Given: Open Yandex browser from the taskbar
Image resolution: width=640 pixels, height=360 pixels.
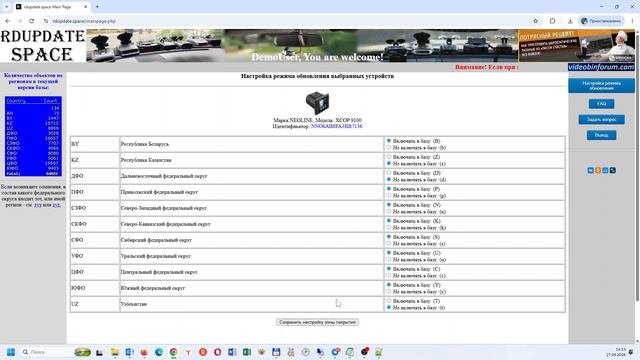Looking at the screenshot, I should tap(188, 352).
